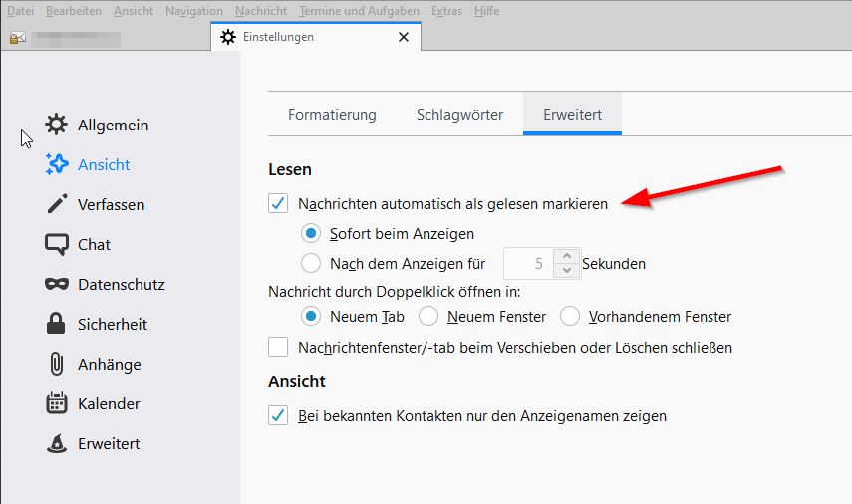Screen dimensions: 852x504
Task: Click the gear icon on Einstellungen tab
Action: (228, 37)
